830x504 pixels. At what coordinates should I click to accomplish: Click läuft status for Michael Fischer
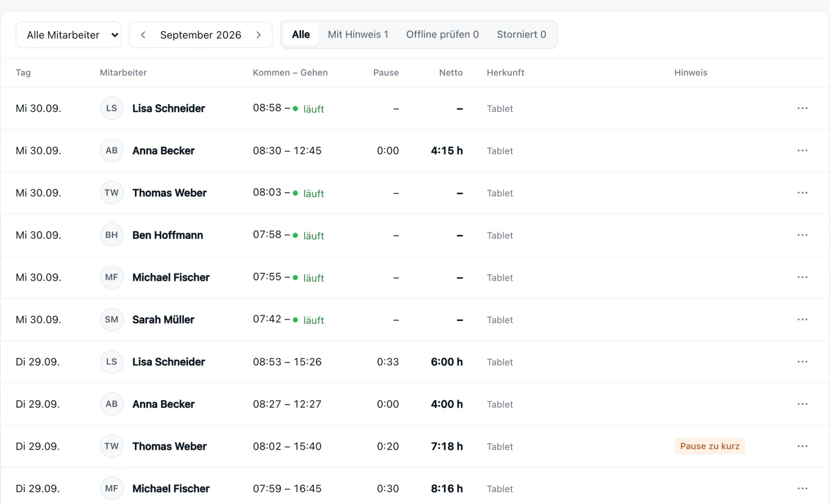[x=309, y=278]
